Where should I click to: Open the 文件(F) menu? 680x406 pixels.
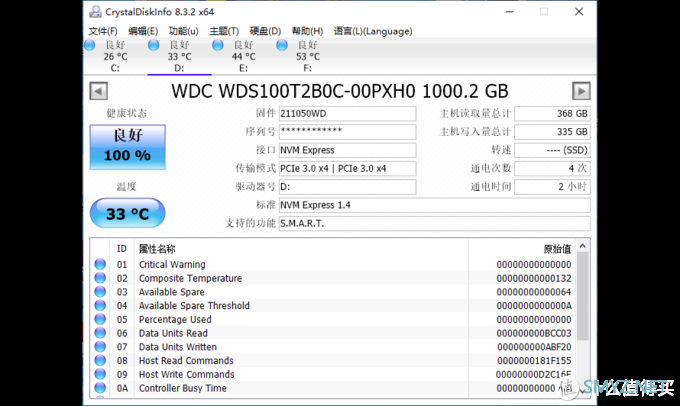[x=103, y=31]
